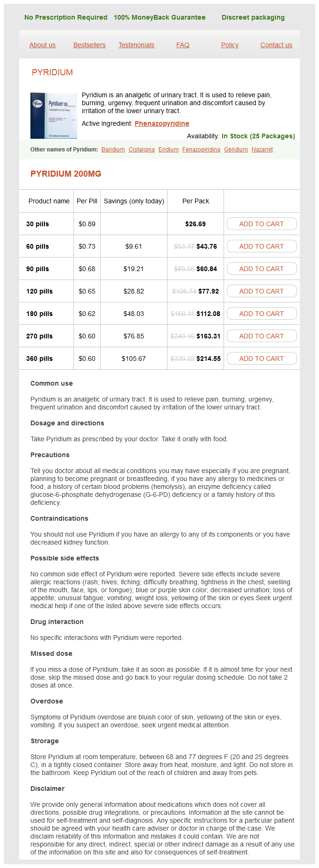This screenshot has width=319, height=868.
Task: Open the FAQ navigation link
Action: pyautogui.click(x=183, y=45)
